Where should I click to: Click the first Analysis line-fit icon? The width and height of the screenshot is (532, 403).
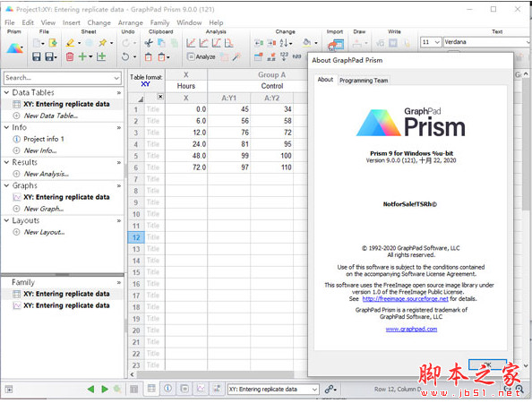[191, 43]
